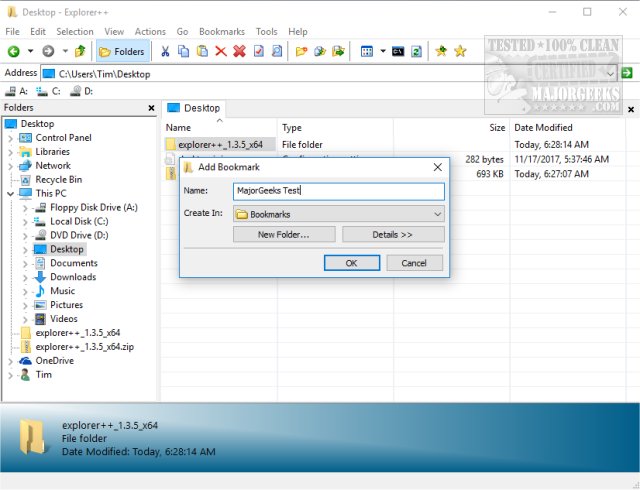Screen dimensions: 640x490
Task: Click the Up one folder icon
Action: click(x=80, y=51)
